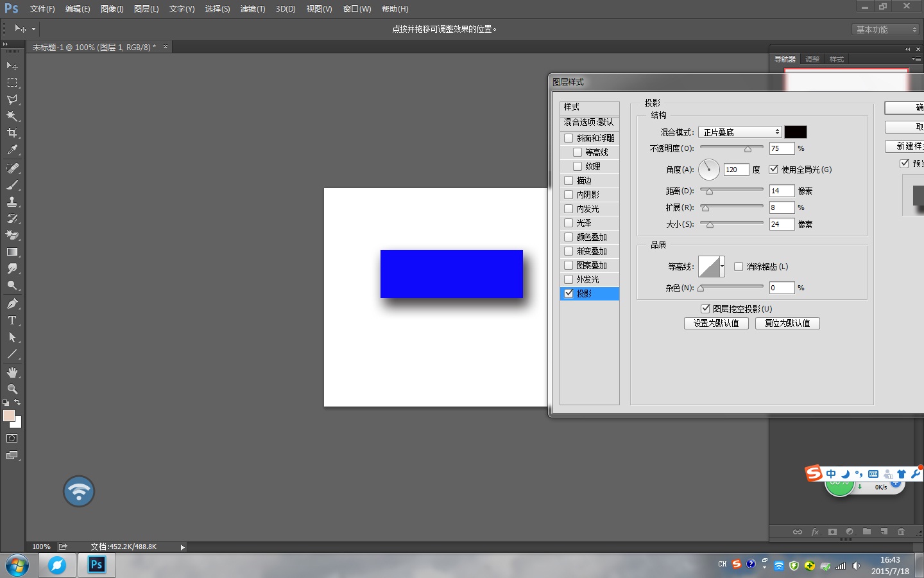Image resolution: width=924 pixels, height=578 pixels.
Task: Expand toolbox double-arrow toggle
Action: tap(6, 44)
